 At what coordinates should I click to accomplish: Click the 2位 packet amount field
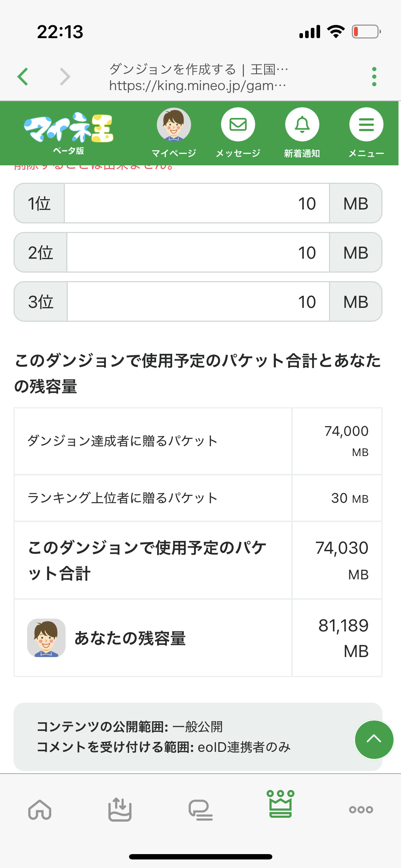pyautogui.click(x=198, y=253)
